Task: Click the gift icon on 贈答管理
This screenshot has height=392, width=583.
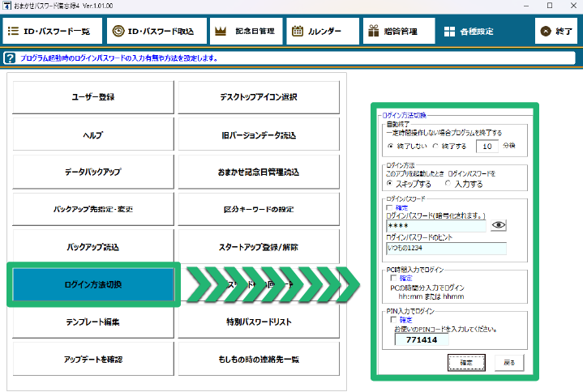Action: 373,31
